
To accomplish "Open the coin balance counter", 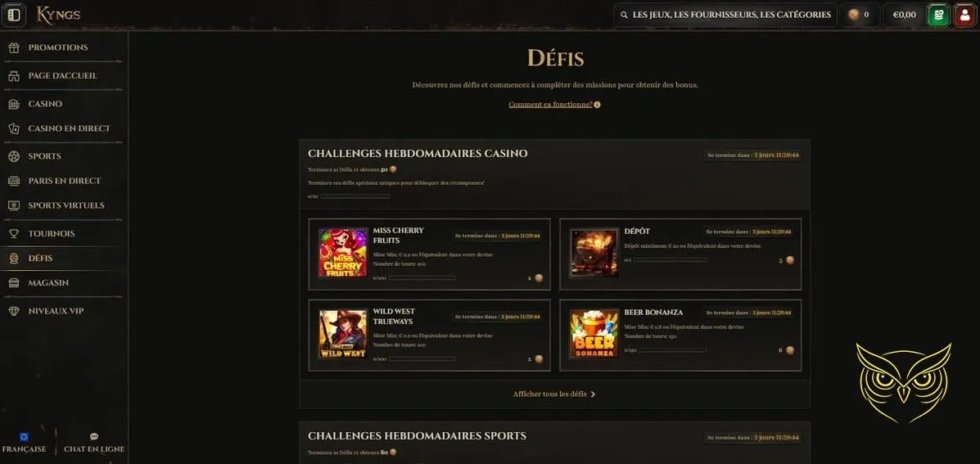I will pyautogui.click(x=859, y=15).
